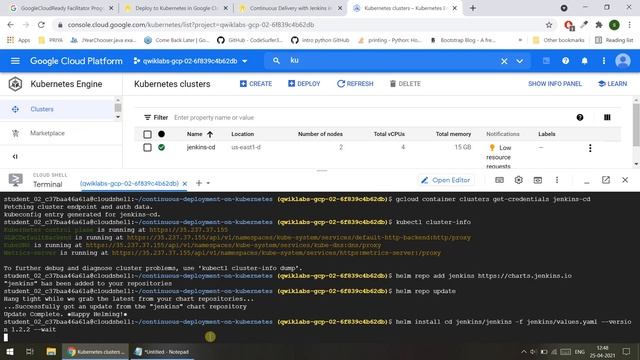Open filter help question icon
640x360 pixels.
[580, 118]
